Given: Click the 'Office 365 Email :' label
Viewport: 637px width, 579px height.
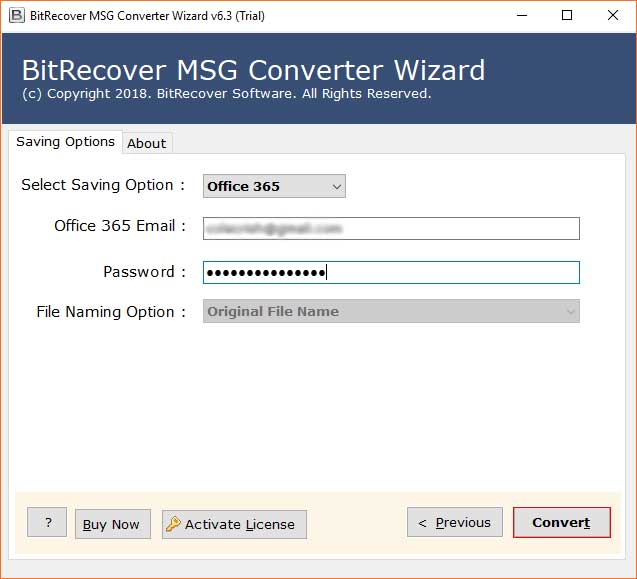Looking at the screenshot, I should point(120,226).
